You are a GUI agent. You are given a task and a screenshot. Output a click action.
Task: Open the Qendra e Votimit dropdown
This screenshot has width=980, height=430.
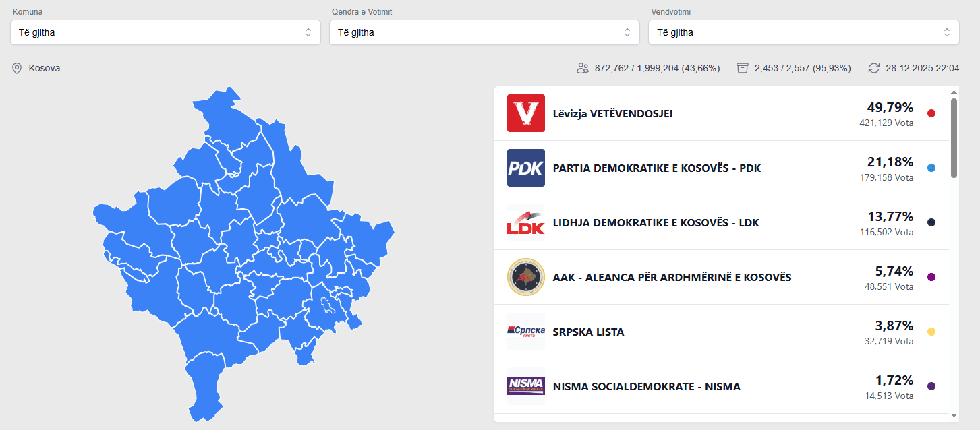(484, 32)
